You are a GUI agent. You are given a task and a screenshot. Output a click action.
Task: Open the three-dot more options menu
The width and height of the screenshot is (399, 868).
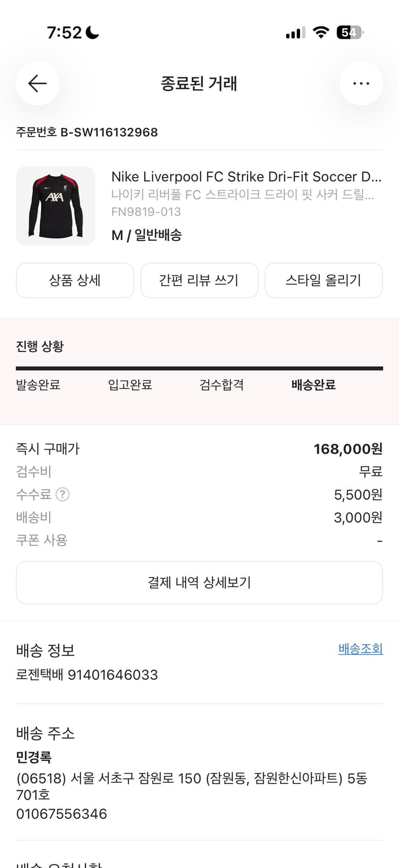pos(361,83)
